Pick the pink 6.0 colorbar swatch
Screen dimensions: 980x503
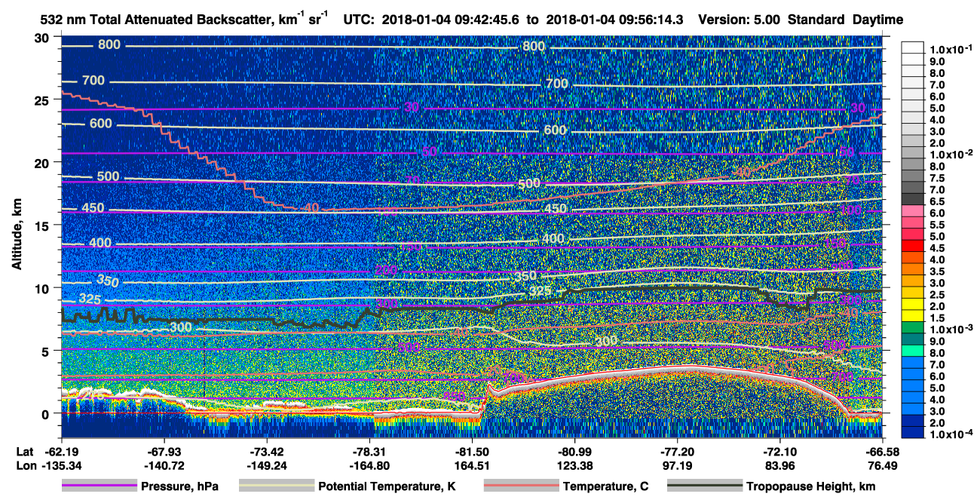tap(913, 213)
